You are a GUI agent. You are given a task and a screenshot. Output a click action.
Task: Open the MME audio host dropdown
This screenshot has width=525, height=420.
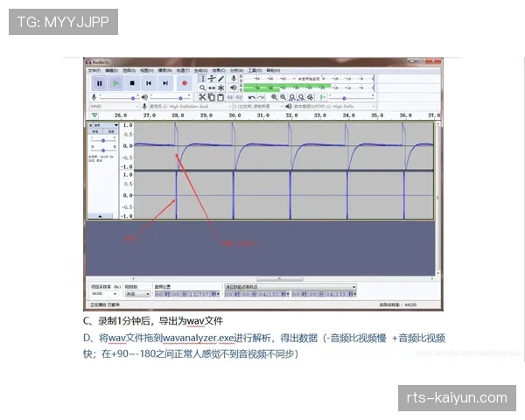[114, 106]
